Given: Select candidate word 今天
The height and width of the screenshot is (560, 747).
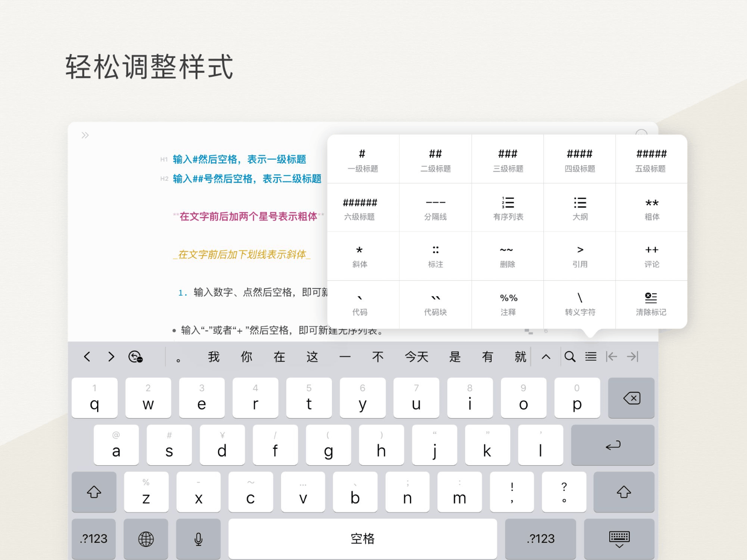Looking at the screenshot, I should (x=416, y=357).
